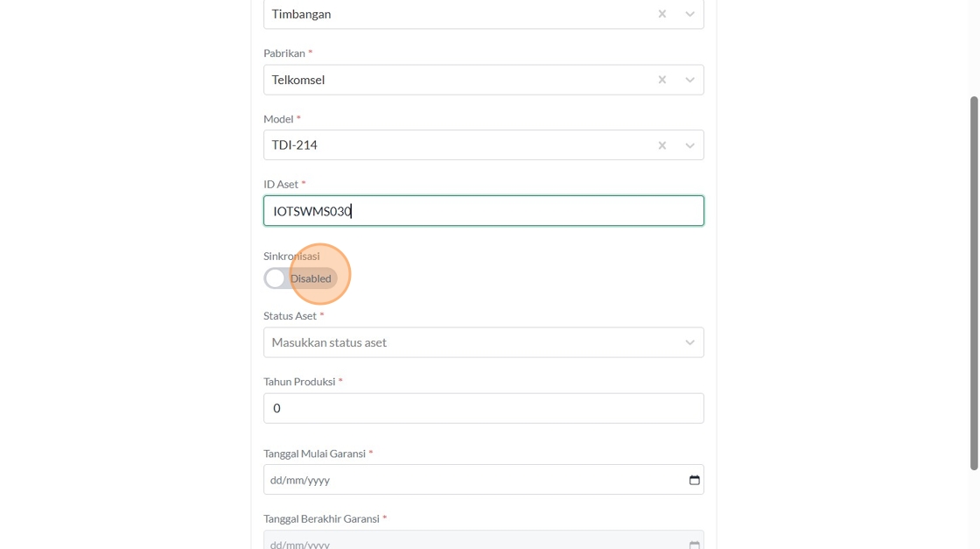
Task: Click the Tahun Produksi label
Action: [299, 382]
